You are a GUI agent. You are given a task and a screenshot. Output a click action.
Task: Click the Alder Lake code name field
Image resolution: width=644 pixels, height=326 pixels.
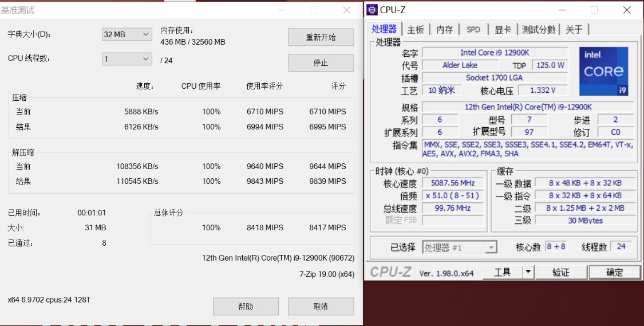click(460, 65)
